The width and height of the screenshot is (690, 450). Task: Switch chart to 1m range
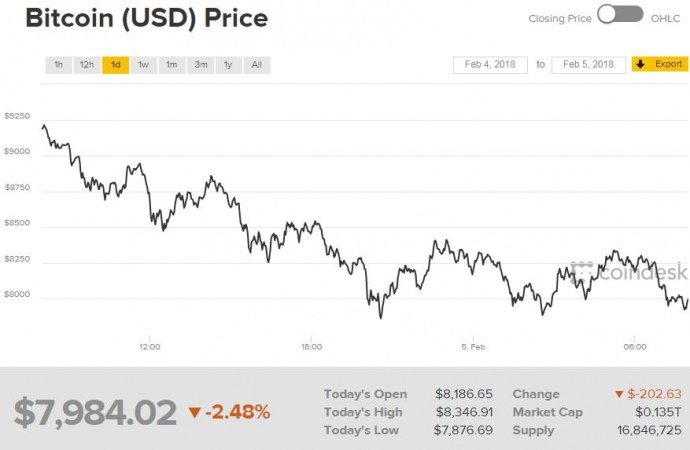172,65
